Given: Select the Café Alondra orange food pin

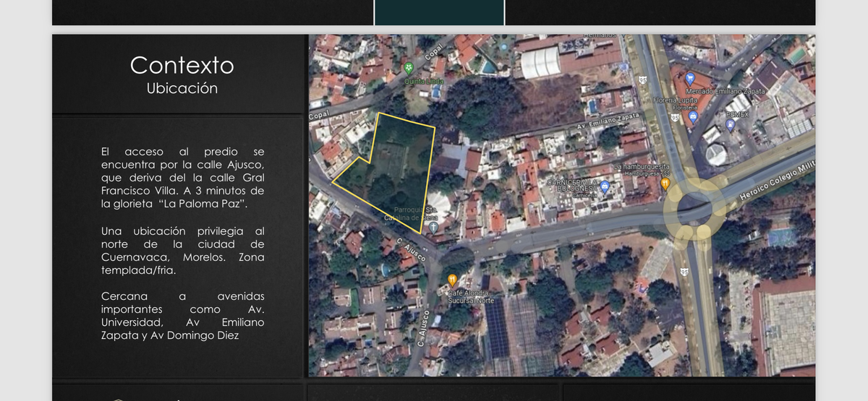Looking at the screenshot, I should tap(452, 280).
